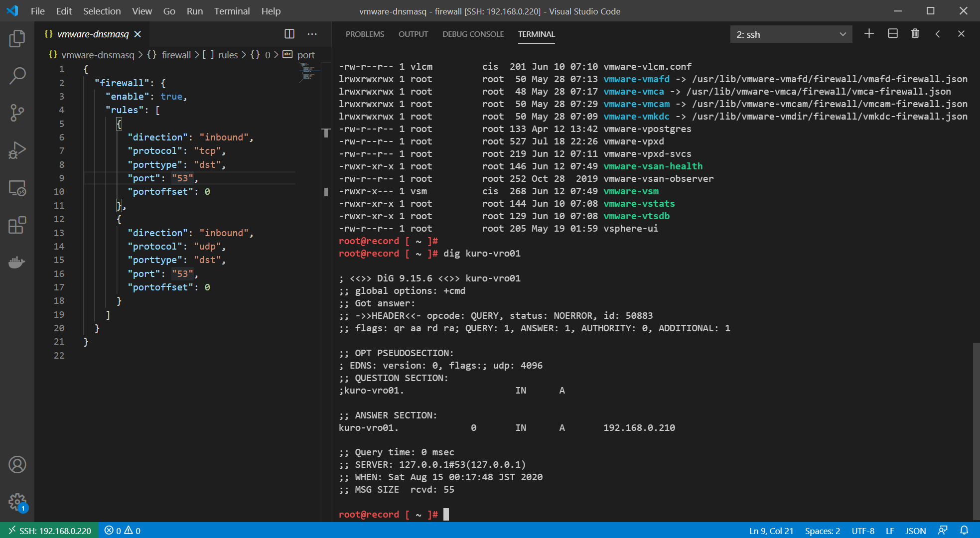980x538 pixels.
Task: Open the Docker panel
Action: tap(17, 262)
